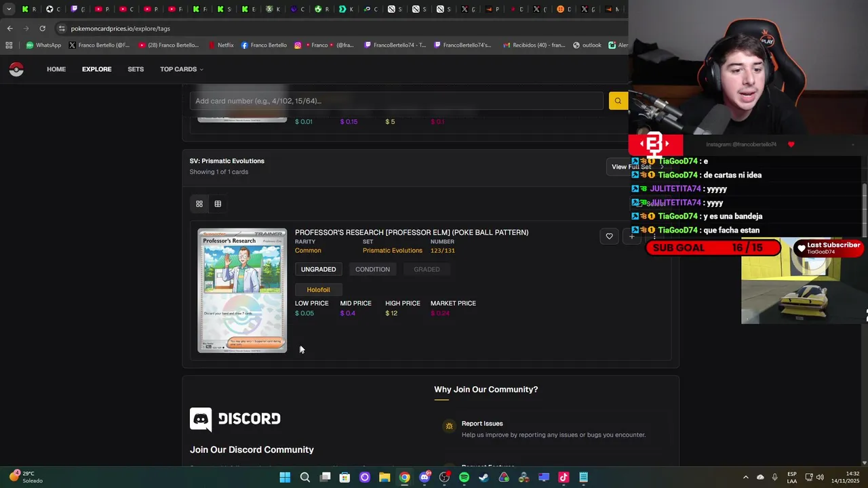Open the volume tray control
868x488 pixels.
click(x=820, y=477)
